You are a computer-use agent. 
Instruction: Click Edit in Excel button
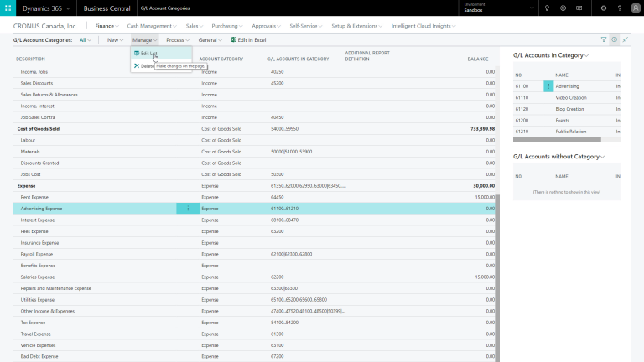click(x=248, y=40)
